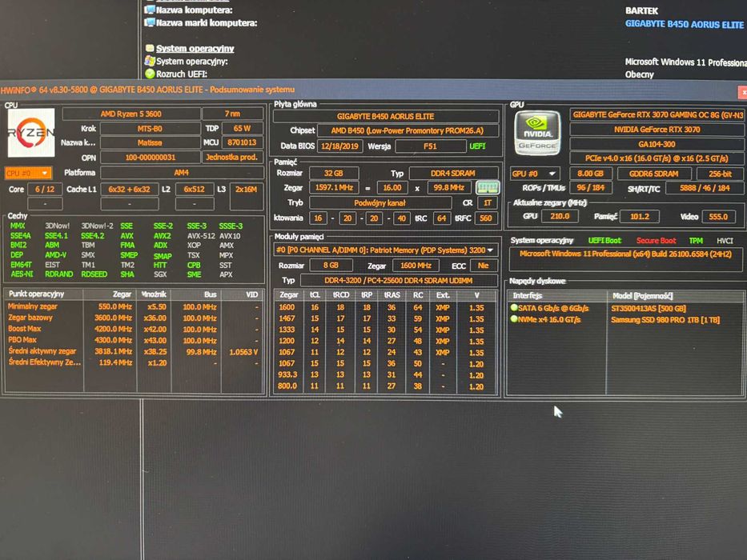Click the 8 GB module size field
The image size is (747, 560).
tap(331, 266)
